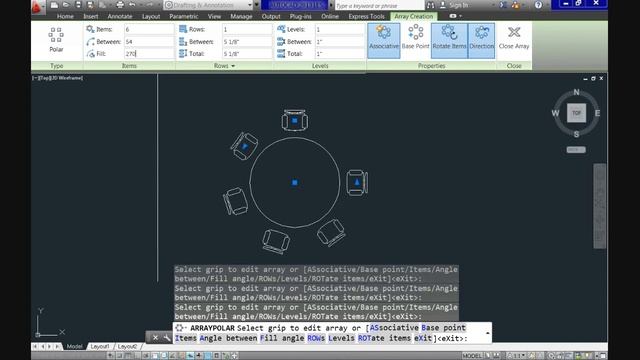The image size is (640, 360).
Task: Click the S compass letter on ViewCube
Action: pos(576,134)
